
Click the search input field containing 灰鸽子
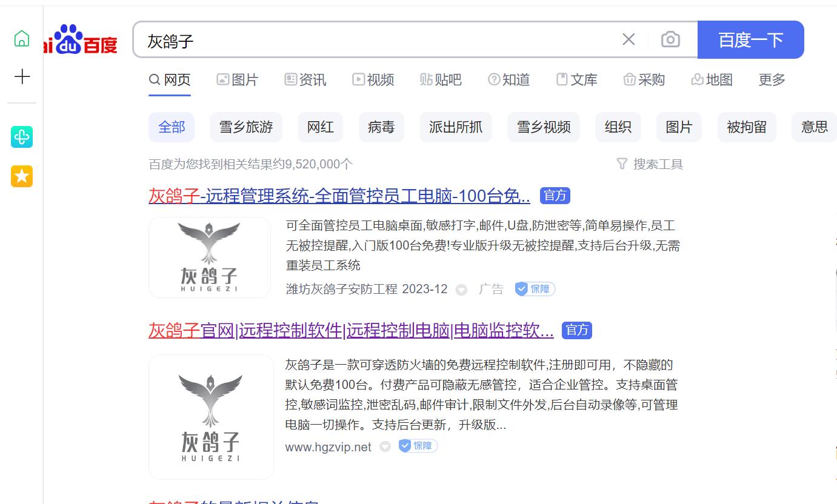pos(376,40)
